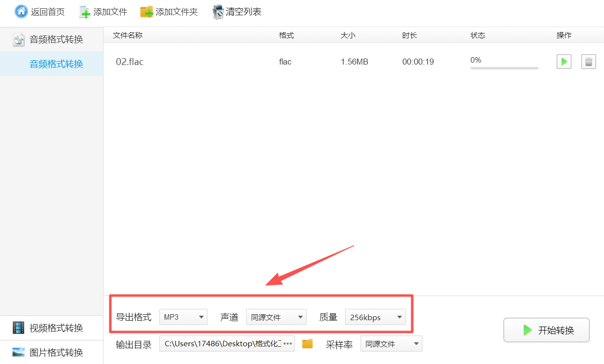The height and width of the screenshot is (364, 604).
Task: Click the picture icon for 图片格式转换
Action: (x=19, y=352)
